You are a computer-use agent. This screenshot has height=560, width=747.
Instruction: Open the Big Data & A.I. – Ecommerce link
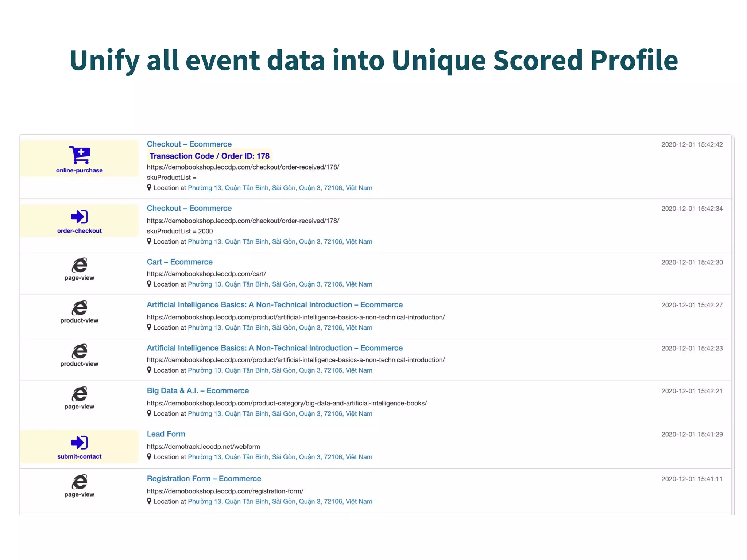[x=198, y=390]
